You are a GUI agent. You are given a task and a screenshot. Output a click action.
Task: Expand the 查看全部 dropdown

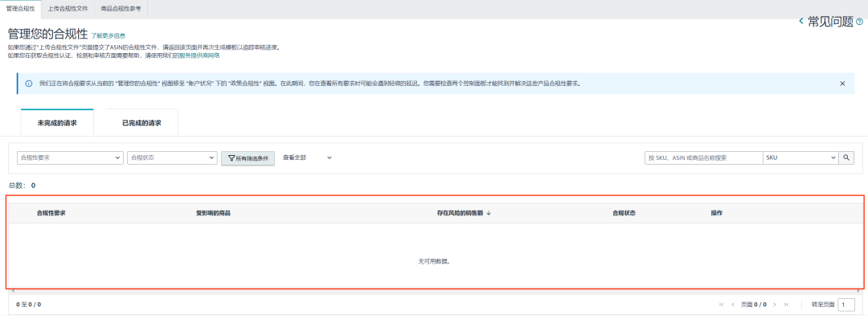click(307, 157)
